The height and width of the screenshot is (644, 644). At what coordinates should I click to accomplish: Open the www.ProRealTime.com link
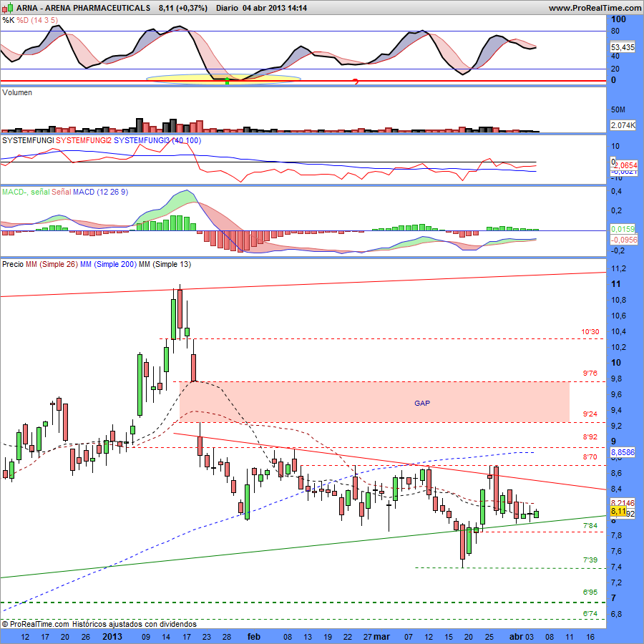coord(595,8)
